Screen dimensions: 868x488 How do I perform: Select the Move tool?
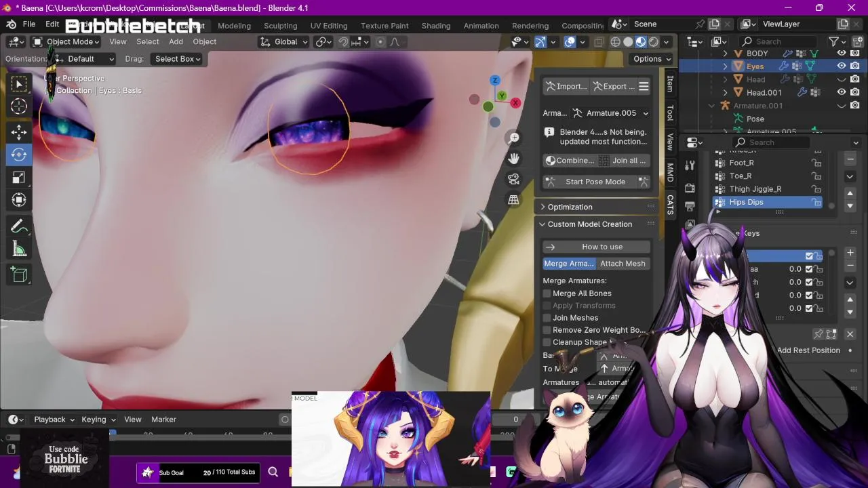point(19,131)
